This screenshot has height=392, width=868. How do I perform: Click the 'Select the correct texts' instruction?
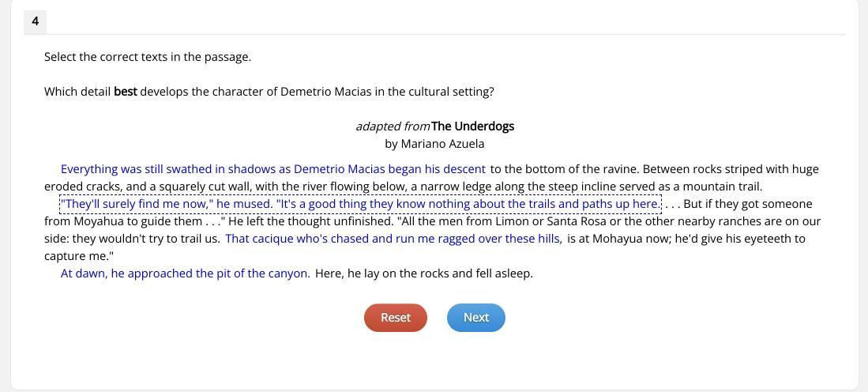tap(148, 57)
